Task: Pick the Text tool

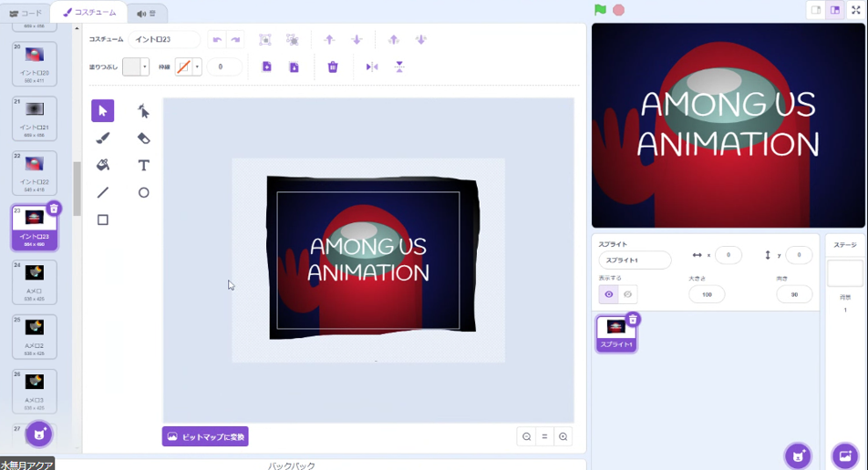Action: click(143, 166)
